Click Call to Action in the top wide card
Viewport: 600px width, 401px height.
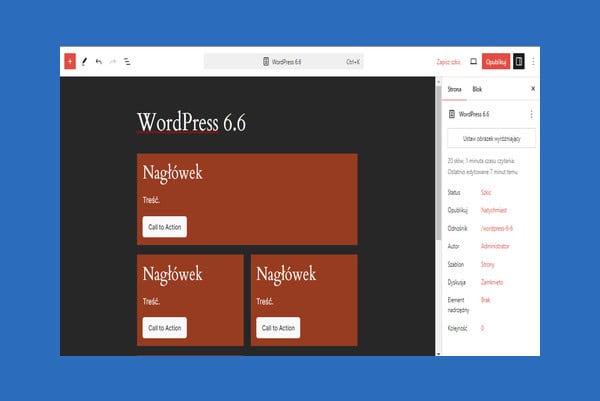[x=165, y=227]
